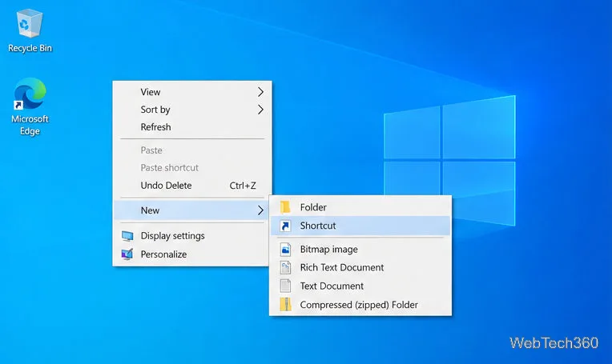
Task: Select Refresh from the context menu
Action: click(x=192, y=127)
